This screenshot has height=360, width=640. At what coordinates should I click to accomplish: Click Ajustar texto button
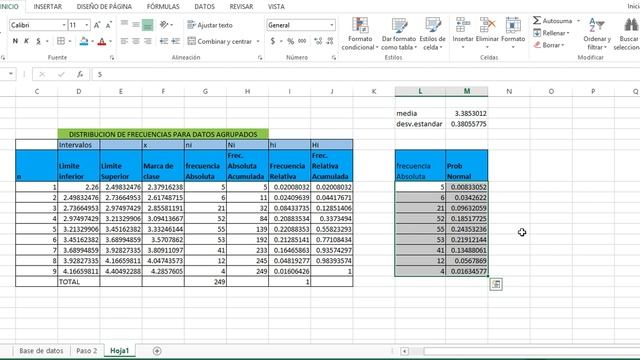pyautogui.click(x=210, y=25)
